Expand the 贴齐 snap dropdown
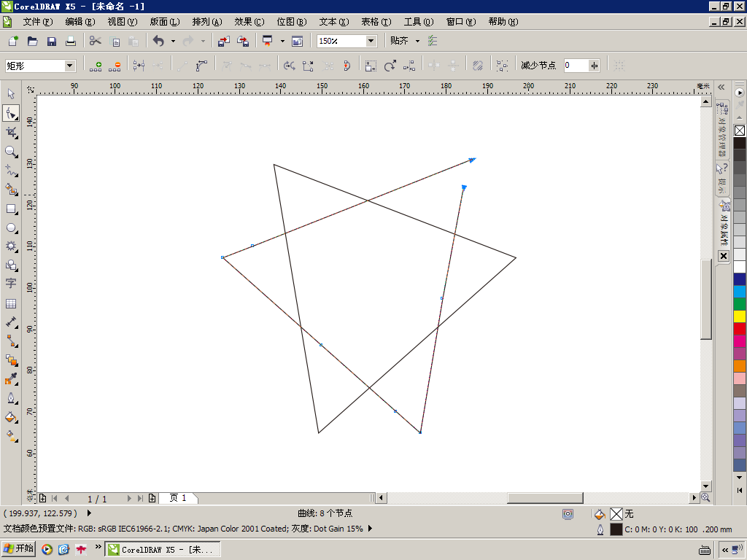This screenshot has height=560, width=747. coord(417,41)
